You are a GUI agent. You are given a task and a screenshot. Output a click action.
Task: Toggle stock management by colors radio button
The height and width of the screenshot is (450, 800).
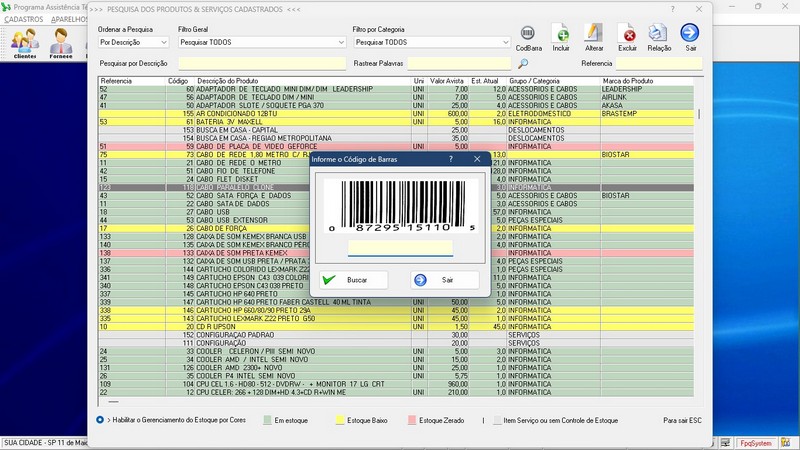pyautogui.click(x=100, y=420)
